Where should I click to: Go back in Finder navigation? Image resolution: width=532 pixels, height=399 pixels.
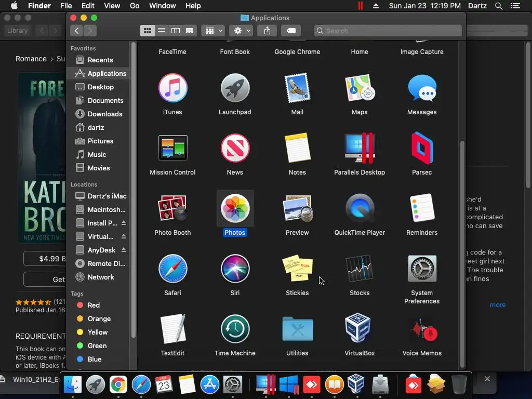[77, 31]
